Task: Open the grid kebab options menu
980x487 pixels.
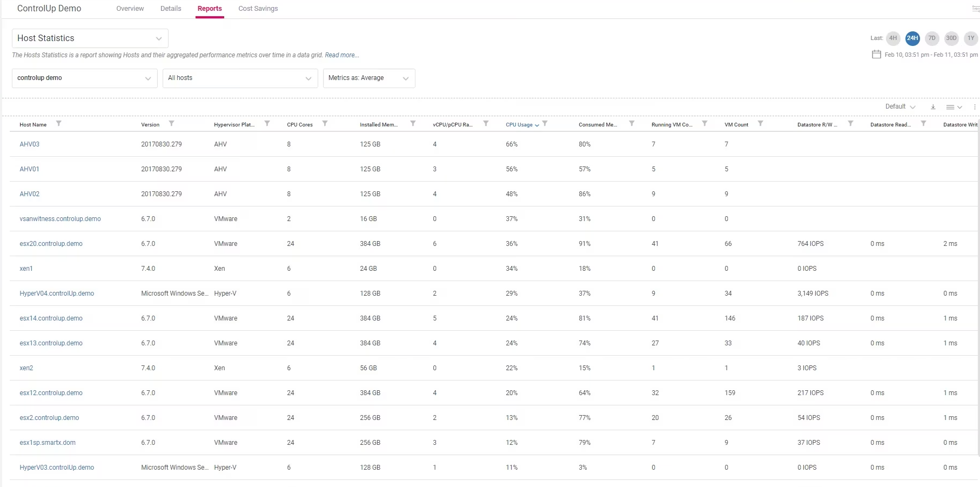Action: (975, 107)
